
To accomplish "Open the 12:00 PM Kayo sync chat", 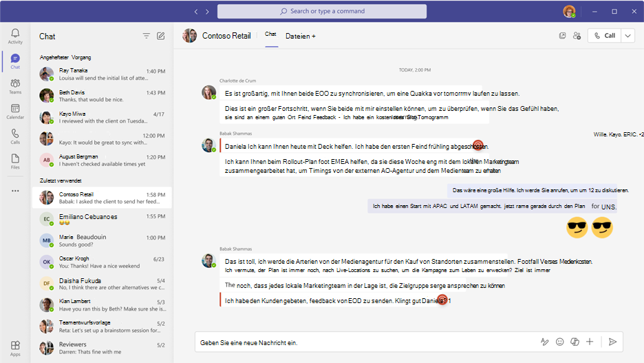I will 103,138.
